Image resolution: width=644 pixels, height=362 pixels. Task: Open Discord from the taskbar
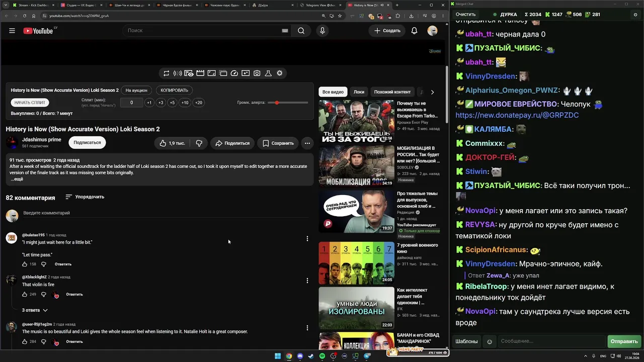coord(300,356)
